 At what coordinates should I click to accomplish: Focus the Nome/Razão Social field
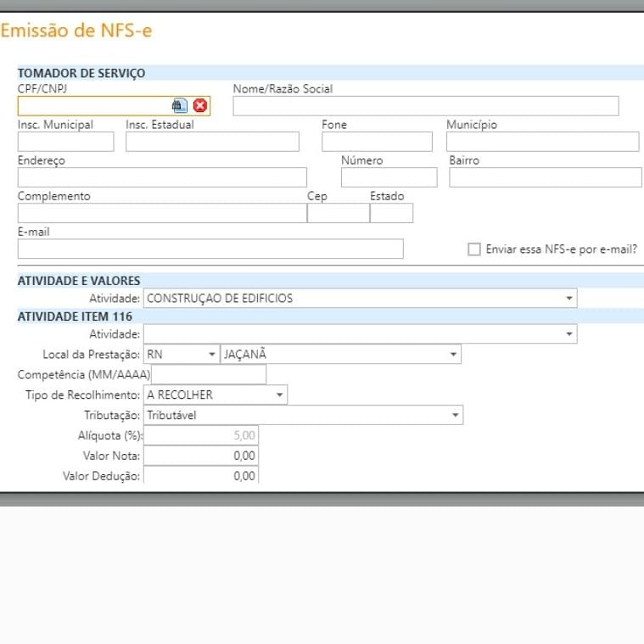(x=425, y=106)
